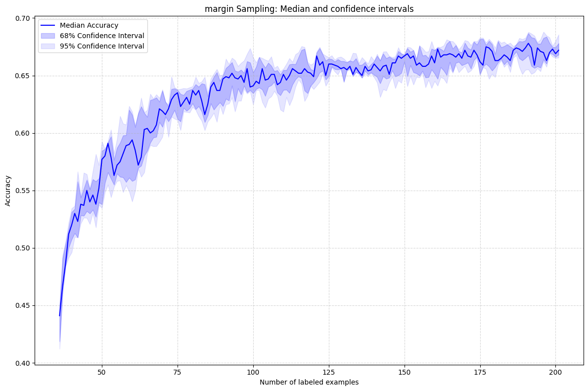Click the dip in accuracy near 85 examples
This screenshot has height=391, width=588.
205,114
